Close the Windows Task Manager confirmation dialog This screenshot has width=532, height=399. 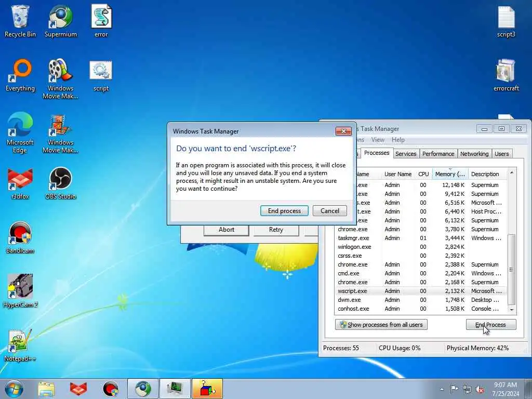(343, 131)
